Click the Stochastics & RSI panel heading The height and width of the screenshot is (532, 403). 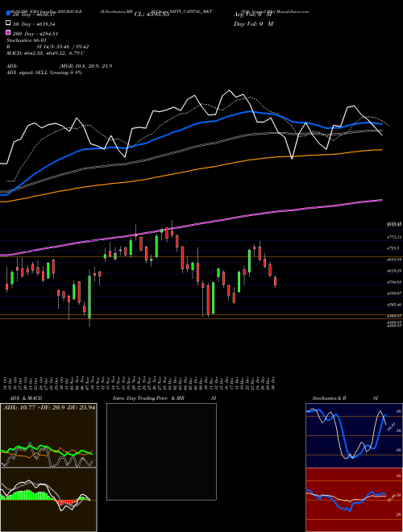[x=345, y=398]
